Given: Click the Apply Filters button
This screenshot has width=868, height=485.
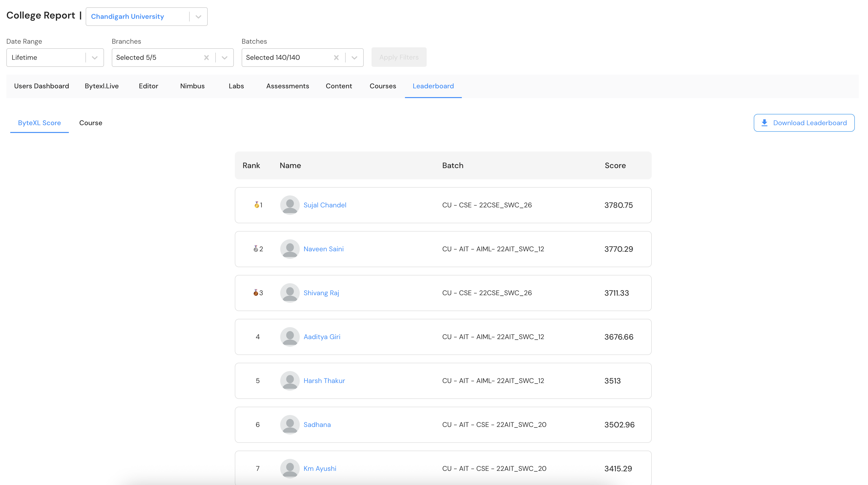Looking at the screenshot, I should [399, 57].
